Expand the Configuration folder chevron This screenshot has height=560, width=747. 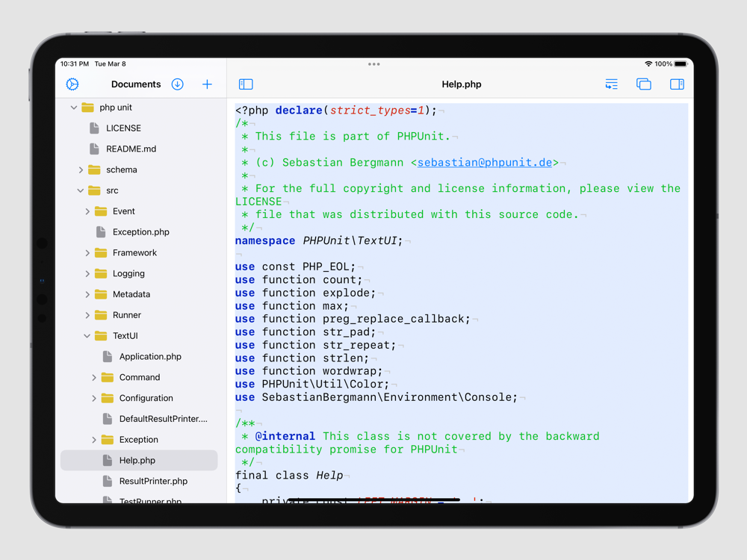94,399
